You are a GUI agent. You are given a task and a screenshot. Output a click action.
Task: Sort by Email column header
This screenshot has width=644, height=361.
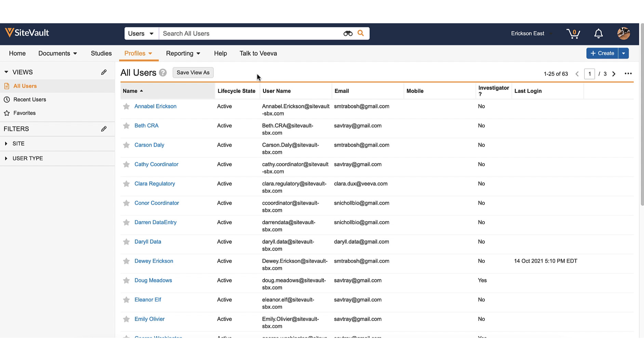pos(367,91)
